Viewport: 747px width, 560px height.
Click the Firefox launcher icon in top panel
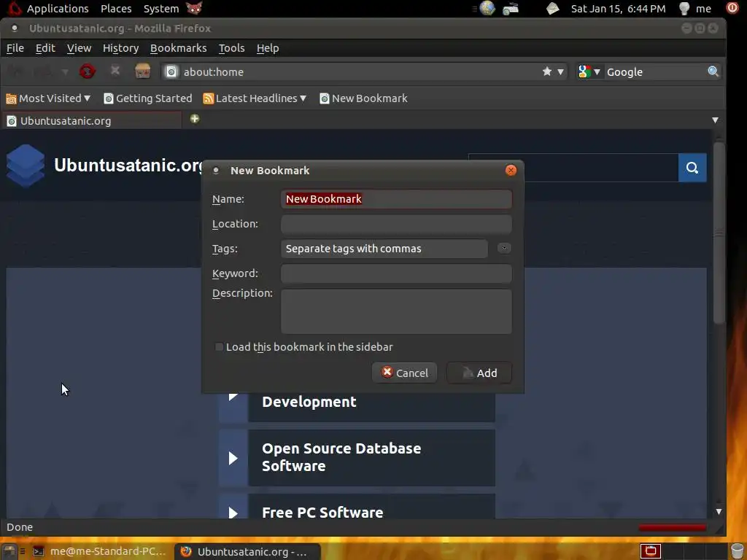point(194,8)
